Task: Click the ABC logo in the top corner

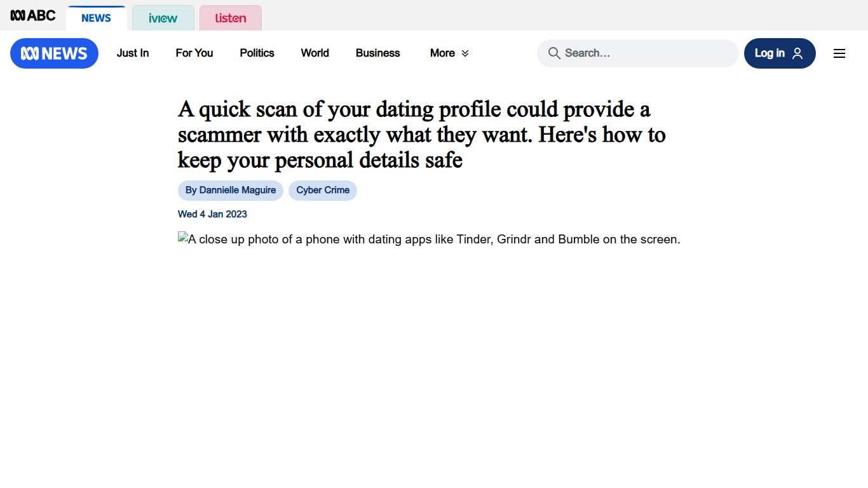Action: (32, 15)
